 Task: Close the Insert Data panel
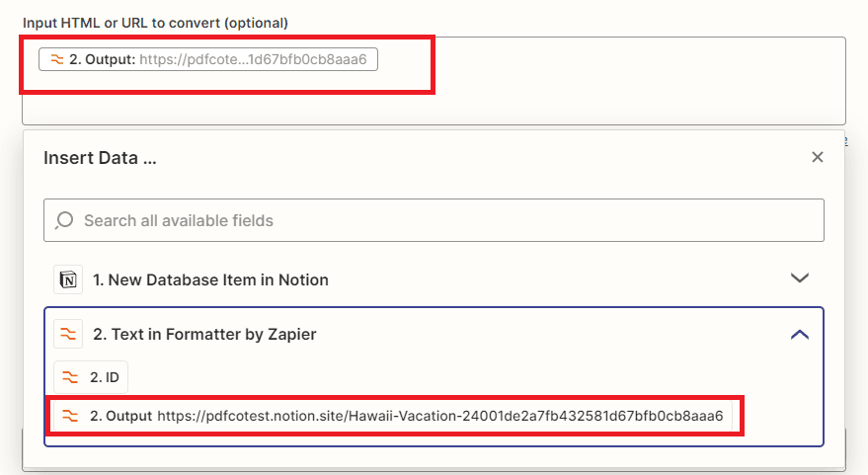[817, 157]
